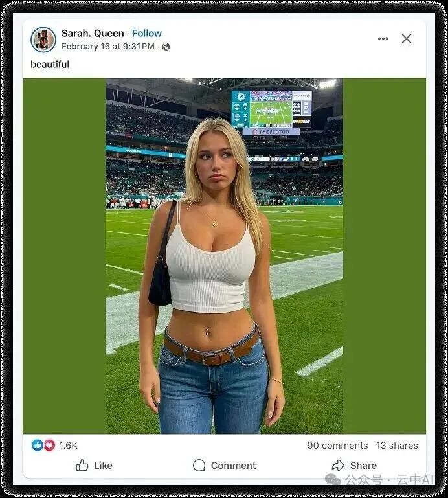Screen dimensions: 448x498
Task: Click the red heart reaction icon
Action: click(49, 446)
